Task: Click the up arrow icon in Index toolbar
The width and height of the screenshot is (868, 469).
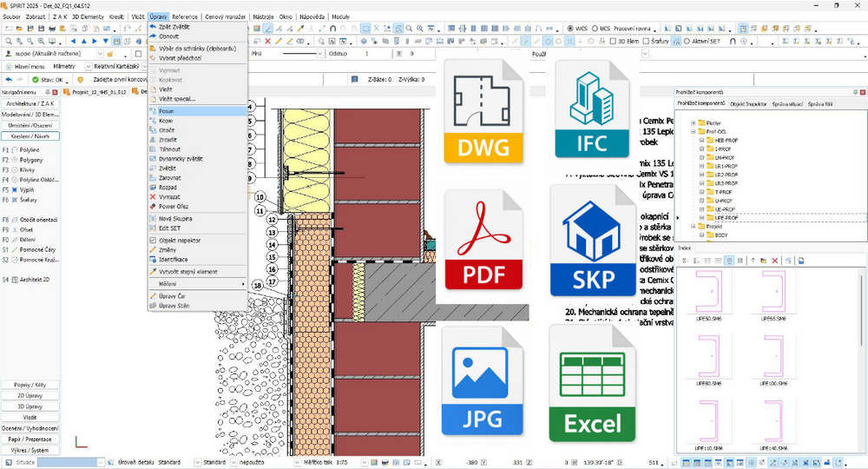Action: click(753, 261)
